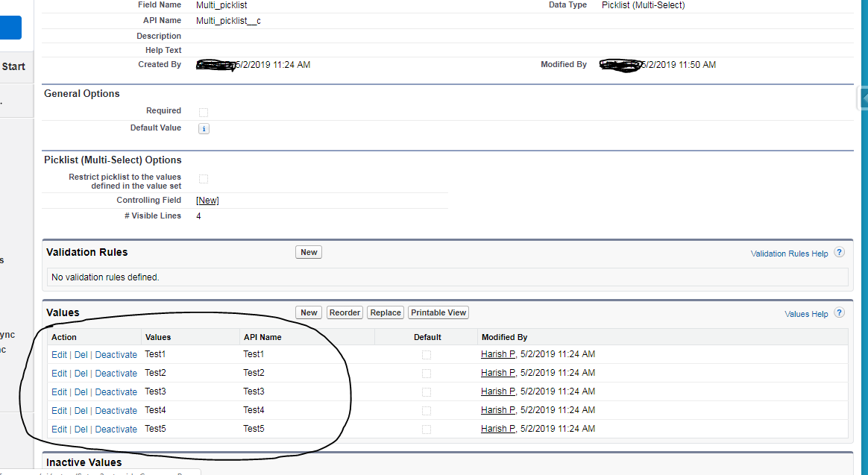Open Printable View
This screenshot has width=868, height=475.
[438, 312]
